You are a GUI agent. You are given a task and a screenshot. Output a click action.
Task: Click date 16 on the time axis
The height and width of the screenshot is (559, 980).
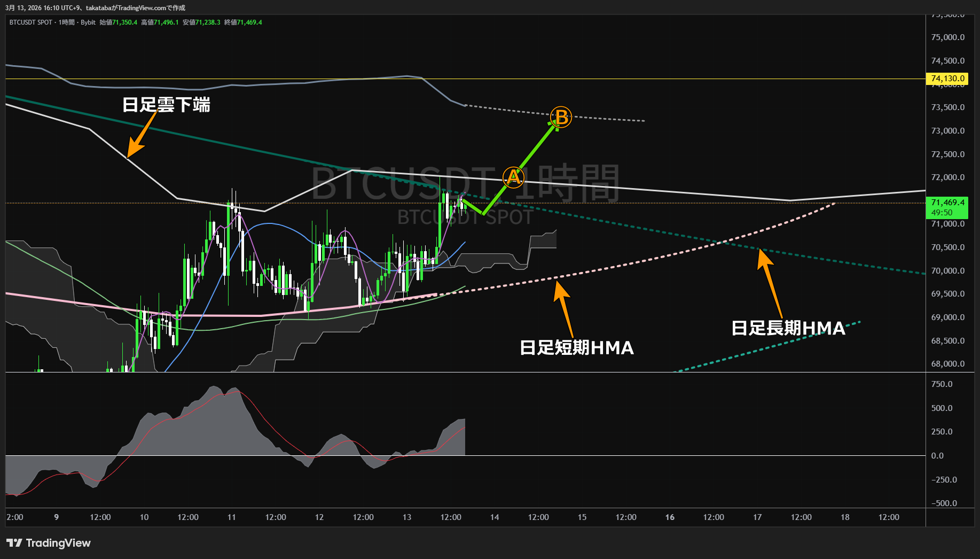coord(670,517)
